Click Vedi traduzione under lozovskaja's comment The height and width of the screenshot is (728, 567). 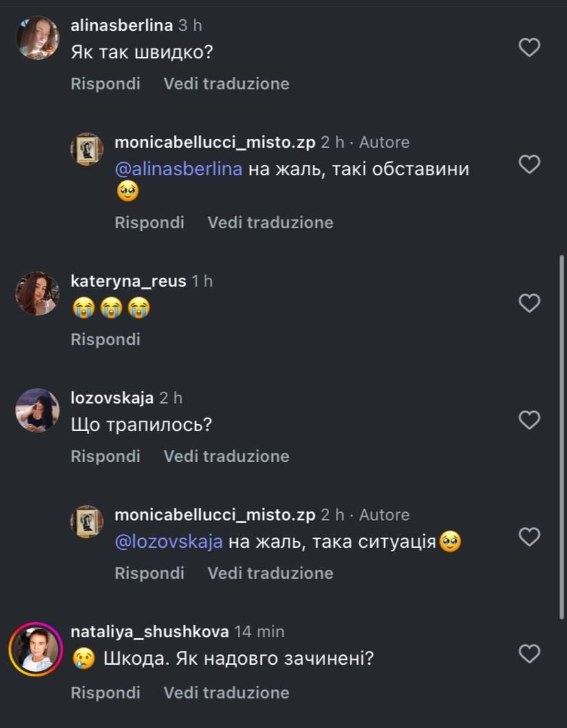[226, 456]
